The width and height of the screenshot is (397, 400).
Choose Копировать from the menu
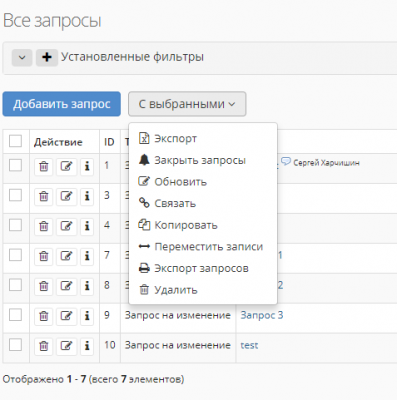click(203, 225)
